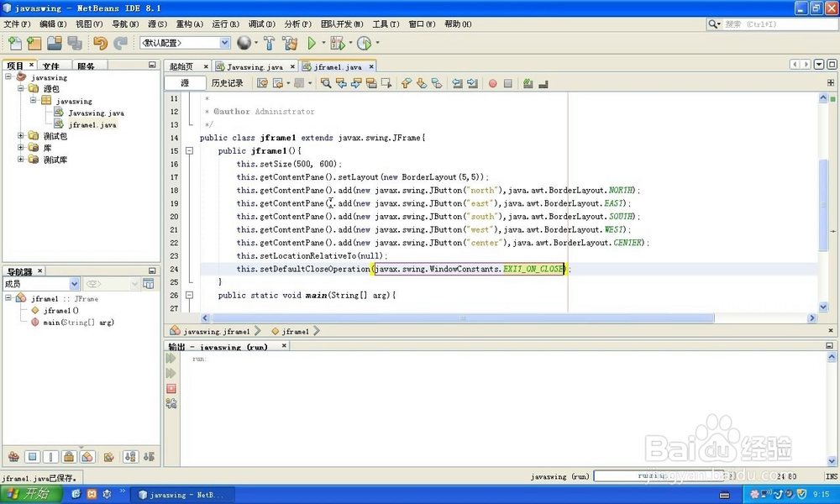Toggle Show Static Members filter in navigator
840x504 pixels.
click(x=50, y=457)
